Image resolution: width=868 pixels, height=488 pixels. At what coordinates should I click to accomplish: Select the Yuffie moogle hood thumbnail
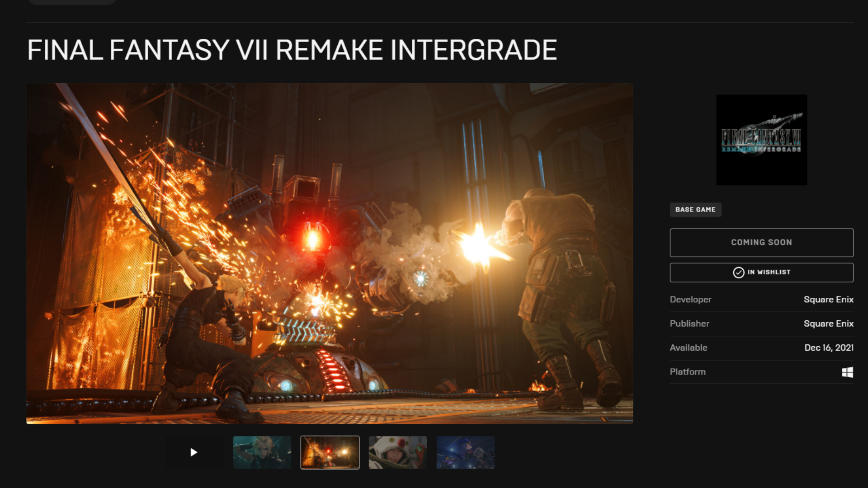pos(398,452)
